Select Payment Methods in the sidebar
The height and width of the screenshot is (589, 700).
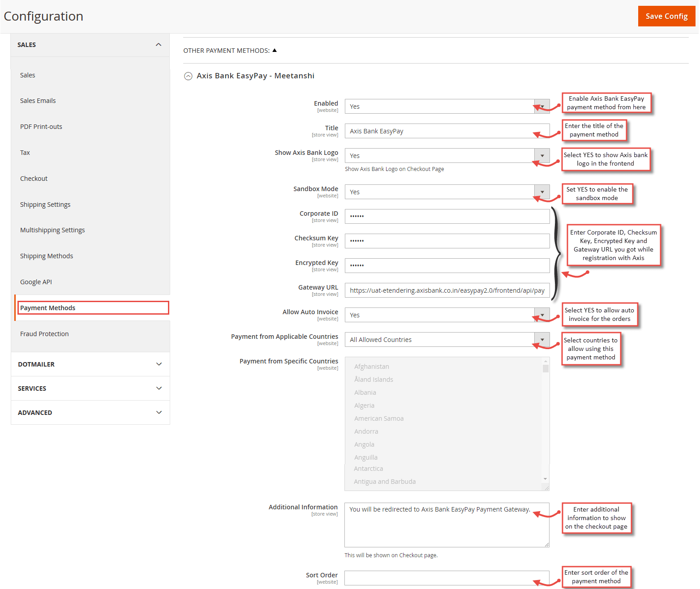47,307
